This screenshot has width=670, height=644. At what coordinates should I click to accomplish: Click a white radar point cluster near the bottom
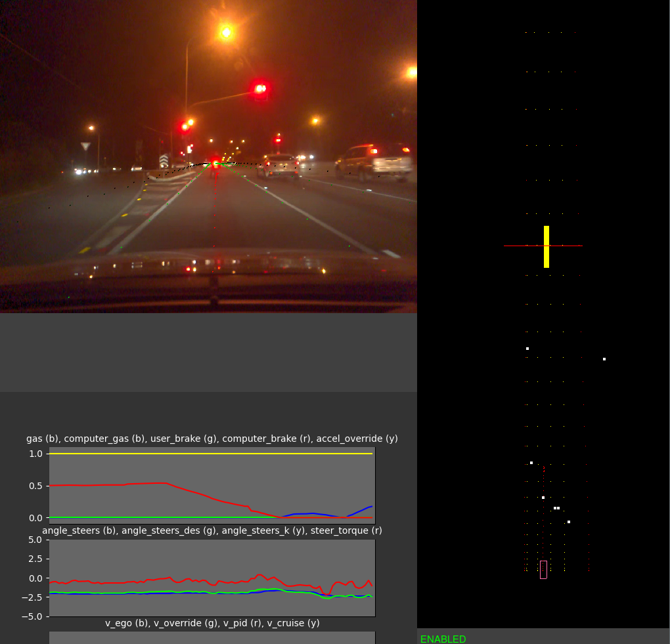pos(557,508)
